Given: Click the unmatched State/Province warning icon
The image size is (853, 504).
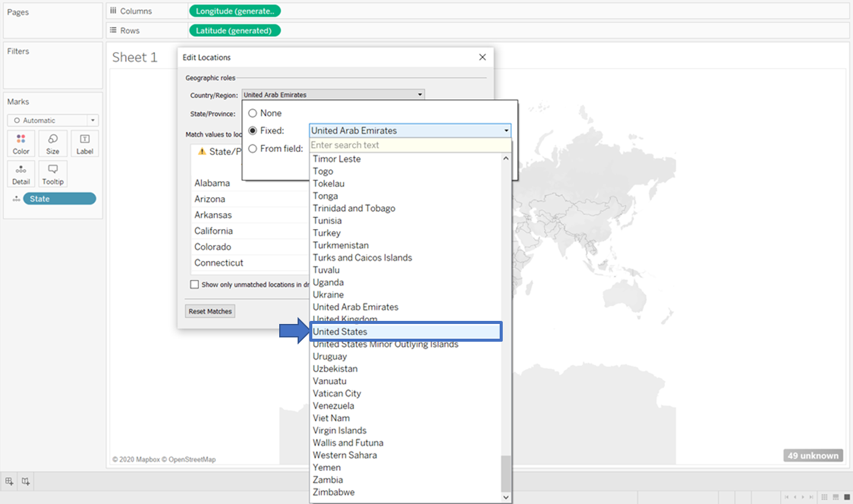Looking at the screenshot, I should point(202,151).
